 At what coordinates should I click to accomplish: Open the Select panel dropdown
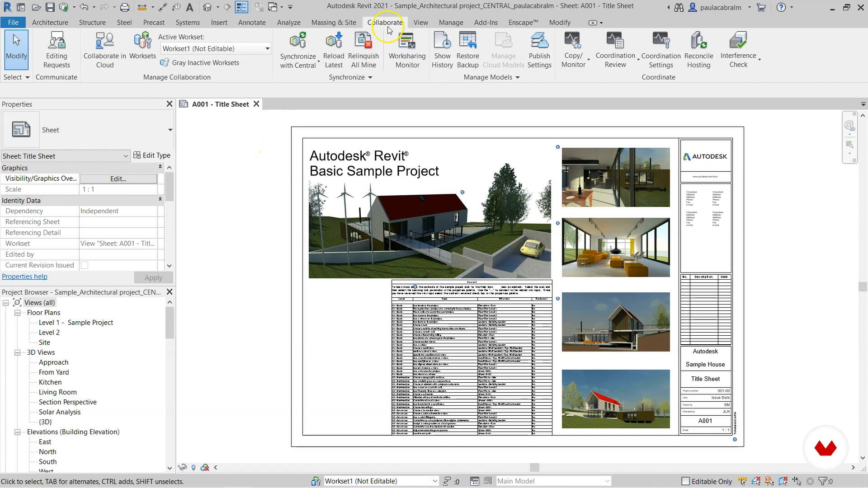16,77
